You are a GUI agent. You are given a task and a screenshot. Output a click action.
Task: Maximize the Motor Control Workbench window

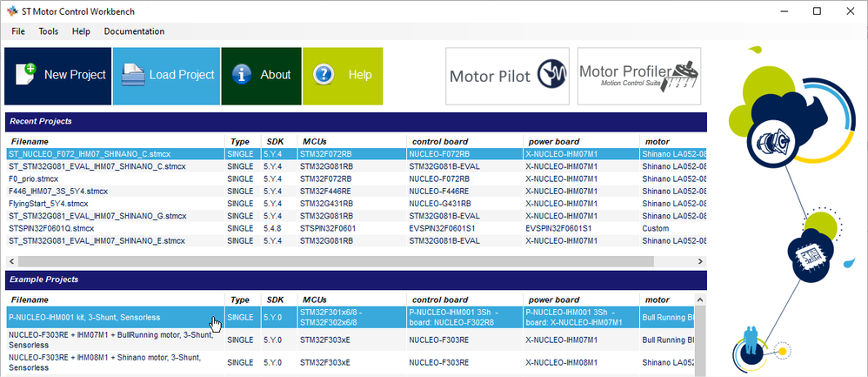tap(817, 11)
